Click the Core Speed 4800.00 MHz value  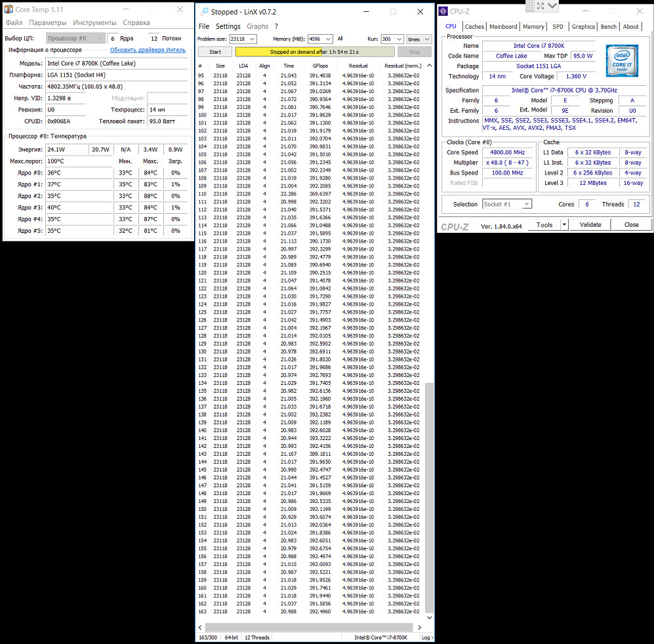507,152
